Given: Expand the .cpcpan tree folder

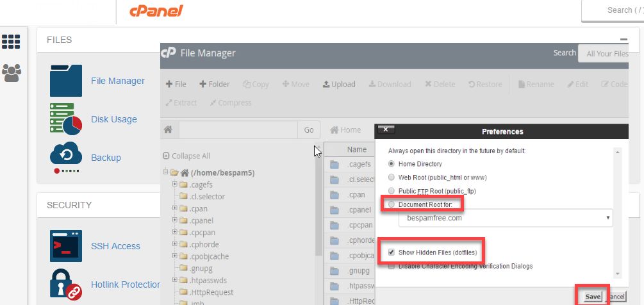Looking at the screenshot, I should (x=174, y=232).
